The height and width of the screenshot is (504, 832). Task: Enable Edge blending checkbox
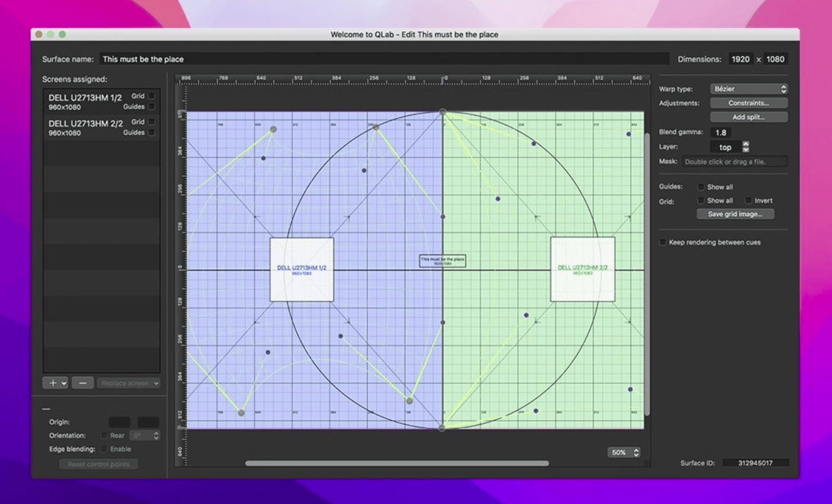pyautogui.click(x=104, y=449)
